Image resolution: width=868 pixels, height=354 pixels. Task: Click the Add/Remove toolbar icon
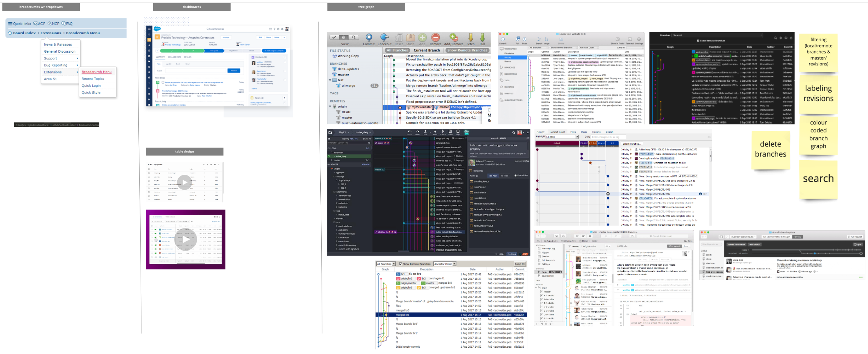coord(454,37)
